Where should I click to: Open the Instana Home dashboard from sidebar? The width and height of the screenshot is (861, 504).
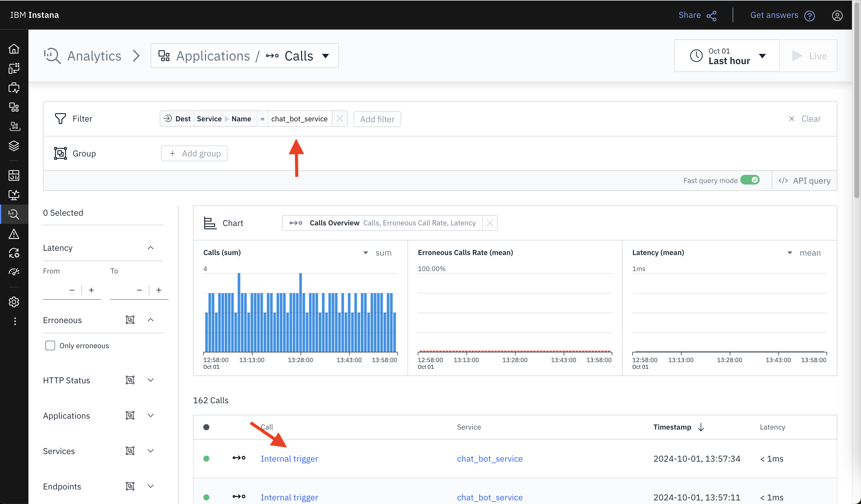[x=14, y=48]
